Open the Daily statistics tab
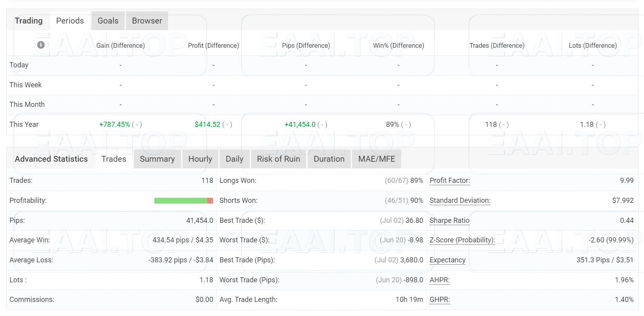 tap(234, 159)
